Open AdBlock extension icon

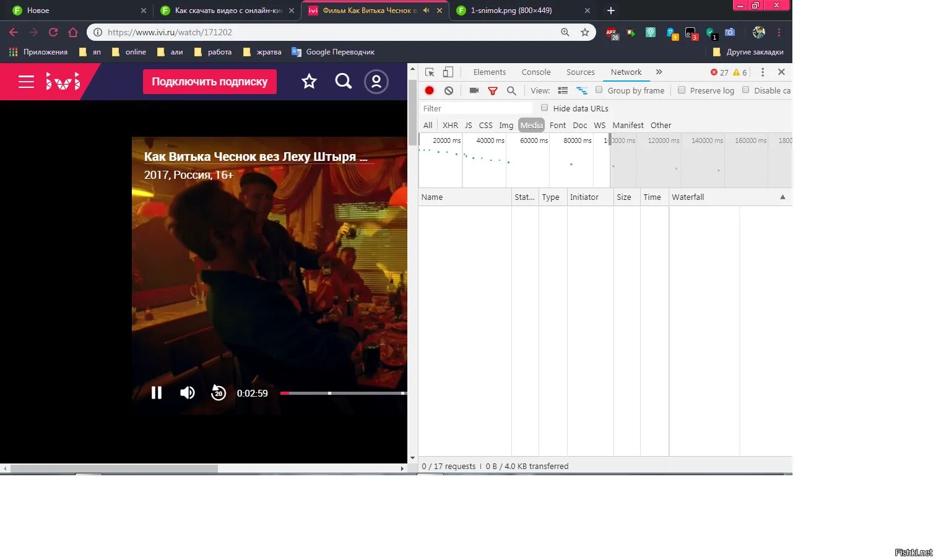click(612, 33)
